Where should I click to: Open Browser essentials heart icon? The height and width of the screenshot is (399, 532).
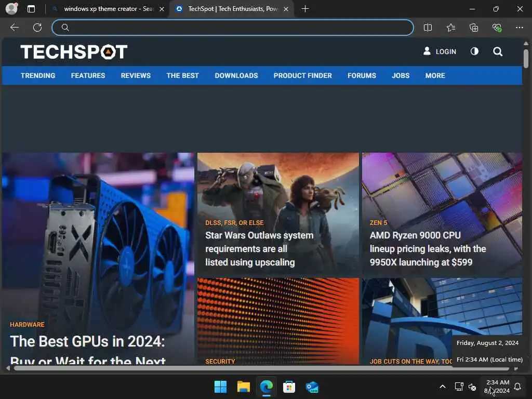point(497,28)
